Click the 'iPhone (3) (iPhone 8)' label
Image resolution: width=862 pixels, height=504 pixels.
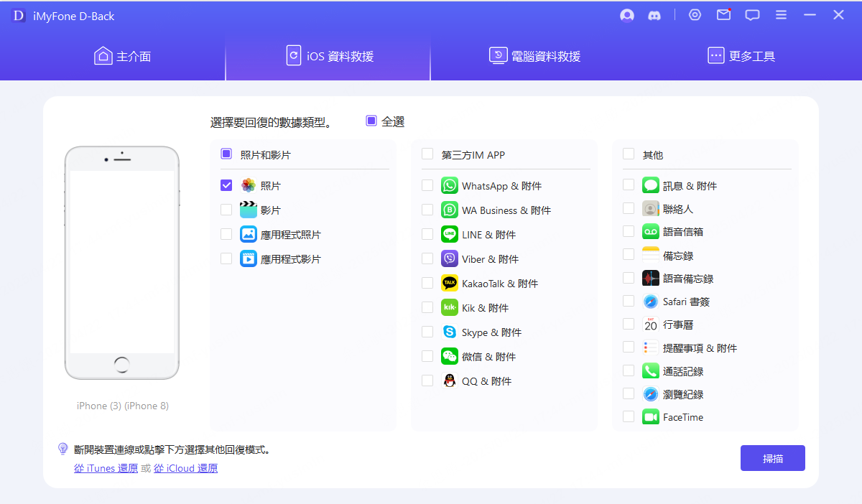[123, 406]
